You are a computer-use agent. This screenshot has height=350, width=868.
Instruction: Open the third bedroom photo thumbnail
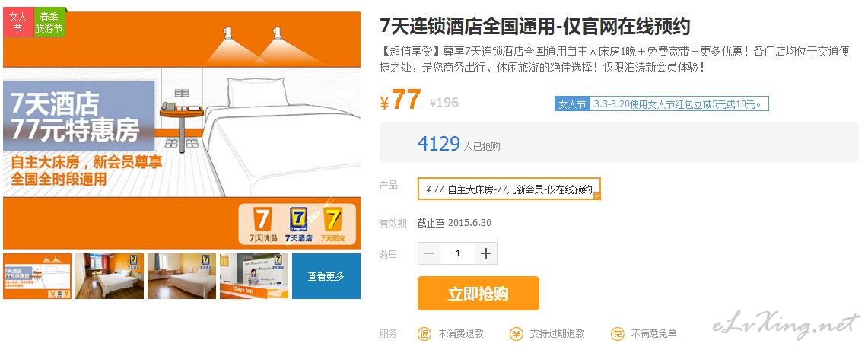pyautogui.click(x=182, y=276)
